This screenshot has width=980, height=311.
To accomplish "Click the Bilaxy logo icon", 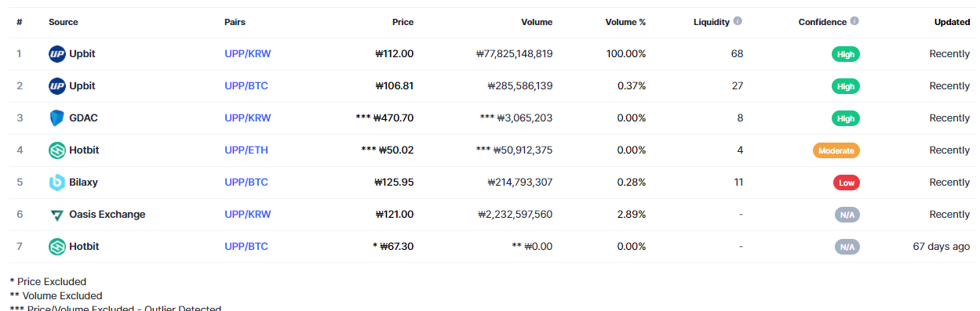I will pos(56,183).
